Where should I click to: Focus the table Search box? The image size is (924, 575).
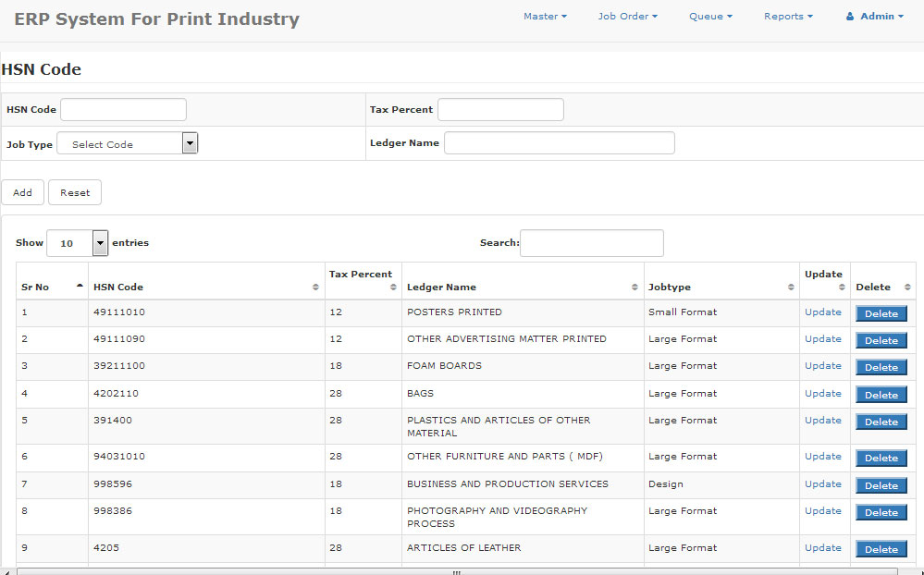pos(592,243)
